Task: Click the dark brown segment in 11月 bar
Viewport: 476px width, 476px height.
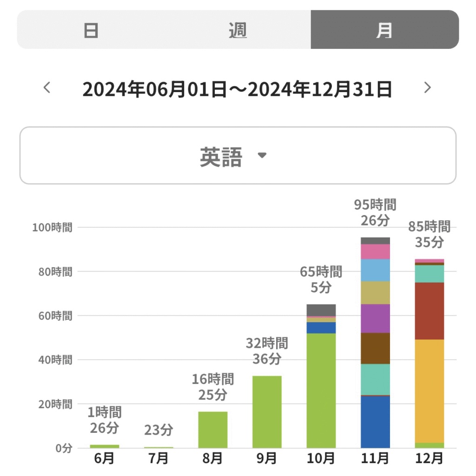Action: pos(375,348)
